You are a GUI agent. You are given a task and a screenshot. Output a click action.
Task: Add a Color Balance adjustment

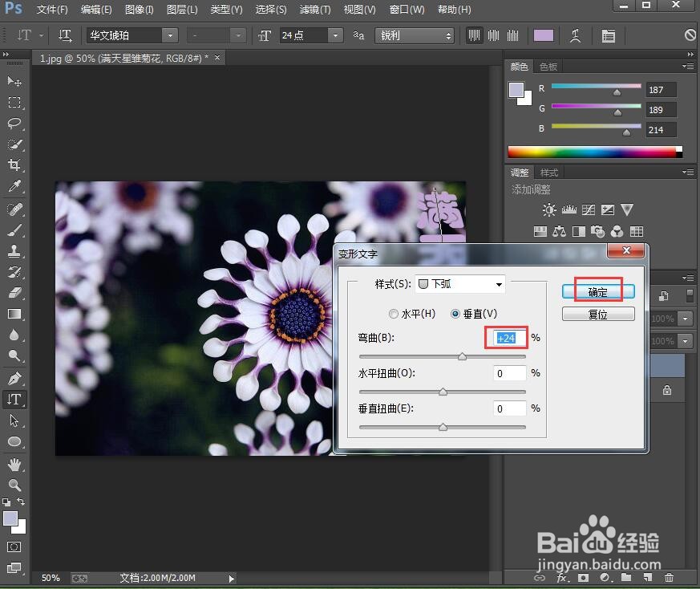559,231
